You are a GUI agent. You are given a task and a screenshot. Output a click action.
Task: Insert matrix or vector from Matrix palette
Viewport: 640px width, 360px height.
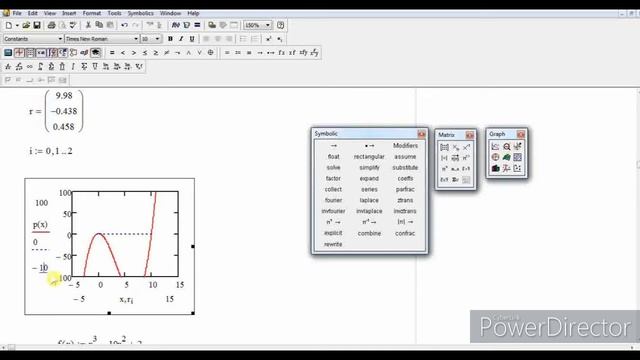(444, 147)
